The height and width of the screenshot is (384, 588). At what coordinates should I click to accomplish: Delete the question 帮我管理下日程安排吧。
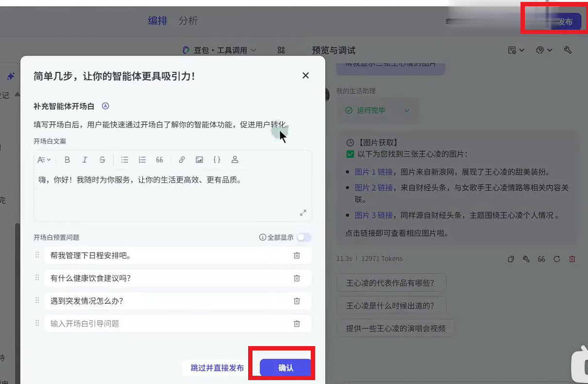(297, 255)
